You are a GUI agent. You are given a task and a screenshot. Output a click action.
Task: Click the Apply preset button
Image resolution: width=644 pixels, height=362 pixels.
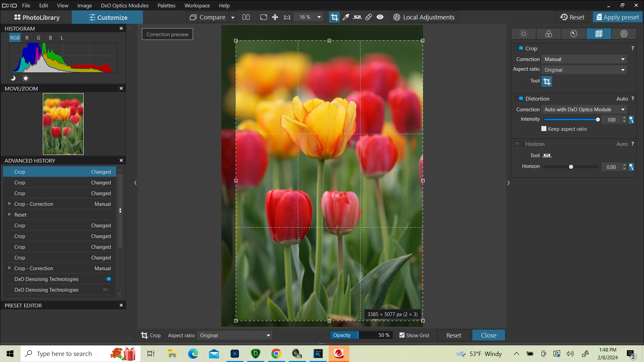[x=618, y=17]
